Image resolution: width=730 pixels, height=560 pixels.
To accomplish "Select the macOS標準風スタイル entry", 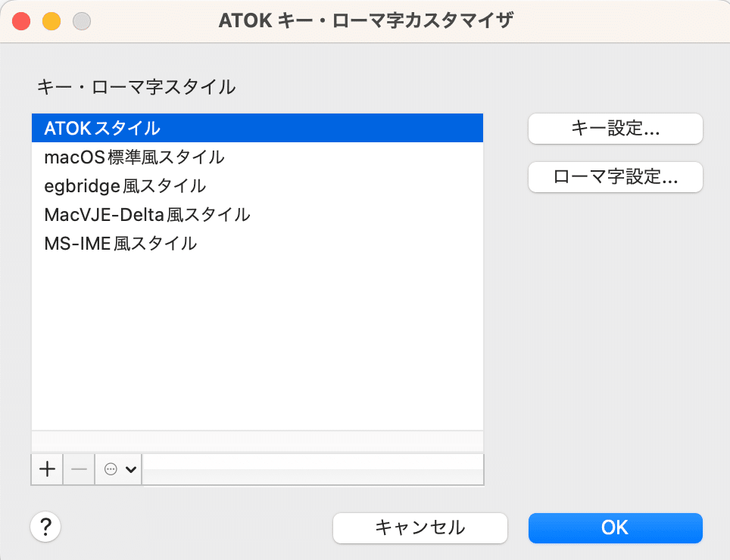I will 257,157.
